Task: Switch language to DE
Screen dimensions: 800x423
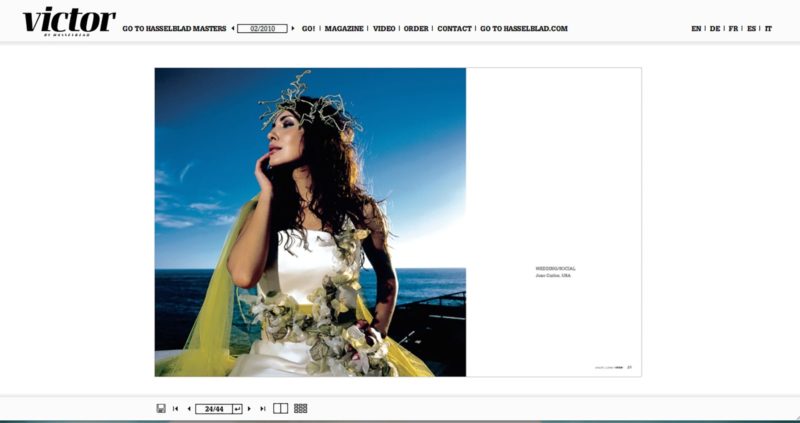Action: 714,29
